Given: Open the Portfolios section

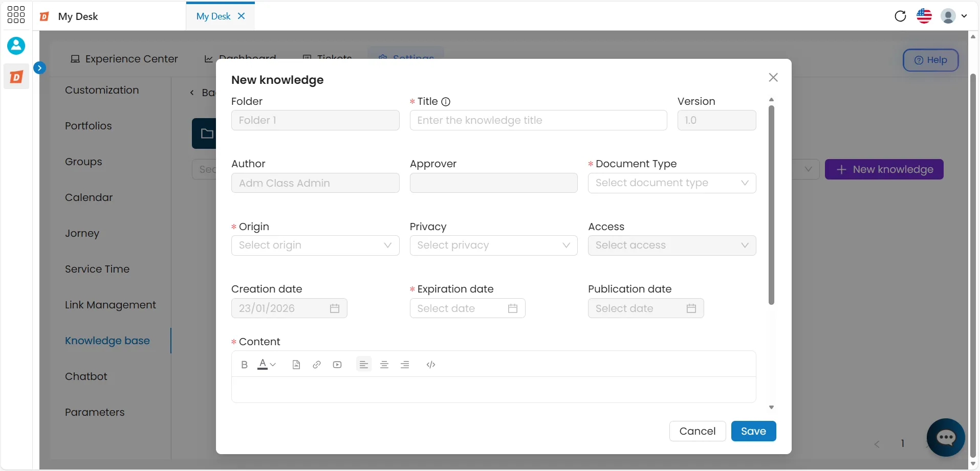Looking at the screenshot, I should 88,126.
